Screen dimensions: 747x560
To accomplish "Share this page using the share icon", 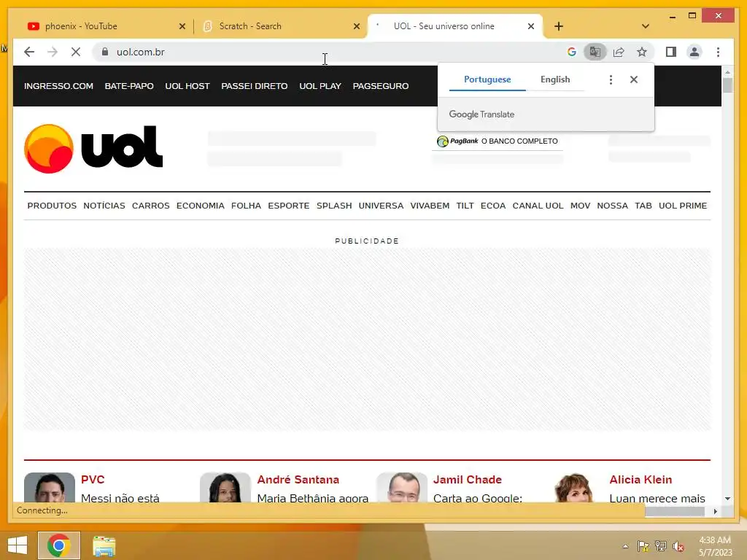I will click(619, 52).
